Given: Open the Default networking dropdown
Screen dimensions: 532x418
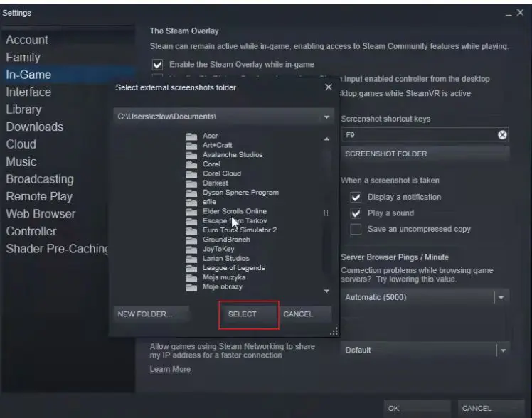Looking at the screenshot, I should pyautogui.click(x=503, y=350).
